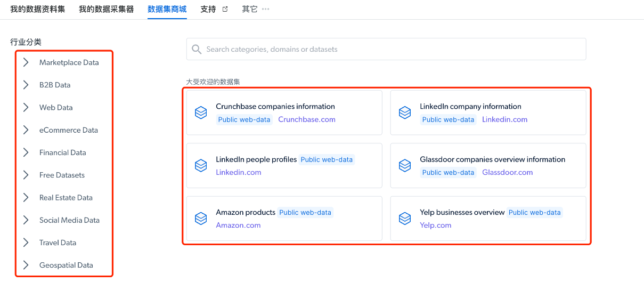Click the Glassdoor dataset stack icon

click(405, 166)
